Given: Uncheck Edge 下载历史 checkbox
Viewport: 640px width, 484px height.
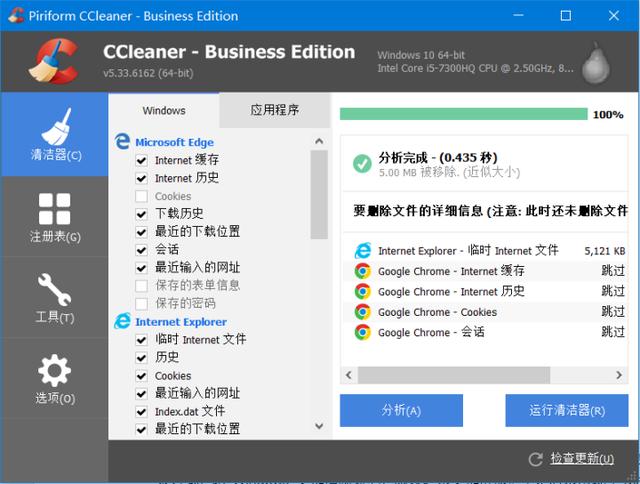Looking at the screenshot, I should click(141, 214).
